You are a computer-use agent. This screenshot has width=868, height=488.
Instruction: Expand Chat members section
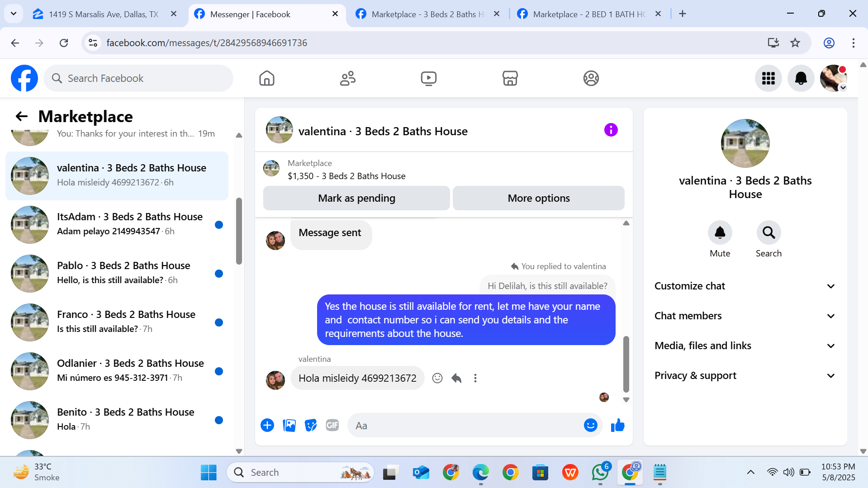745,316
